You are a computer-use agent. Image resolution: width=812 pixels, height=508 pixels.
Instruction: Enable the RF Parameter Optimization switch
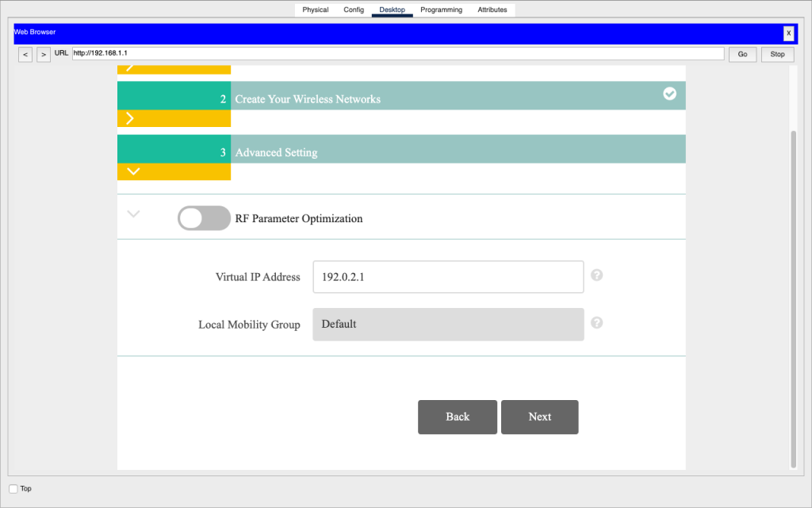(204, 217)
